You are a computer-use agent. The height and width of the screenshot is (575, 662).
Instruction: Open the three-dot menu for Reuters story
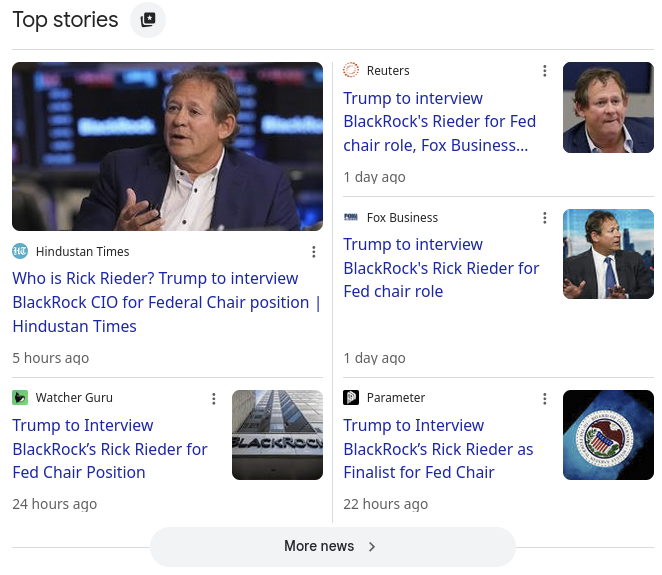[x=545, y=71]
